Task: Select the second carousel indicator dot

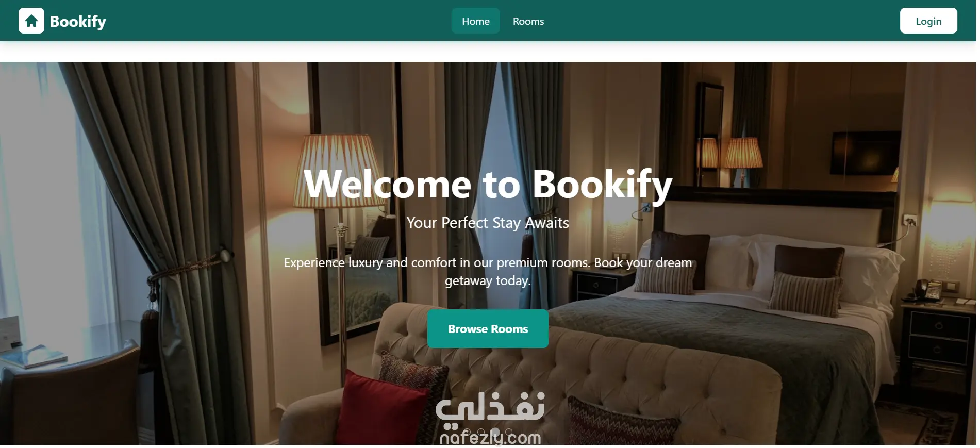Action: pos(481,432)
